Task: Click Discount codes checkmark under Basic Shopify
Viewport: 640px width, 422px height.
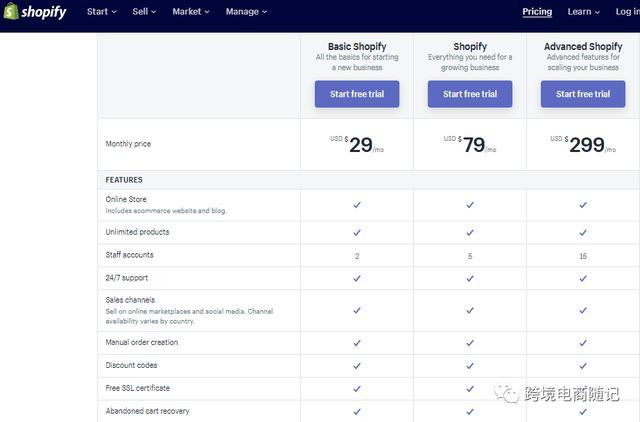Action: click(x=357, y=366)
